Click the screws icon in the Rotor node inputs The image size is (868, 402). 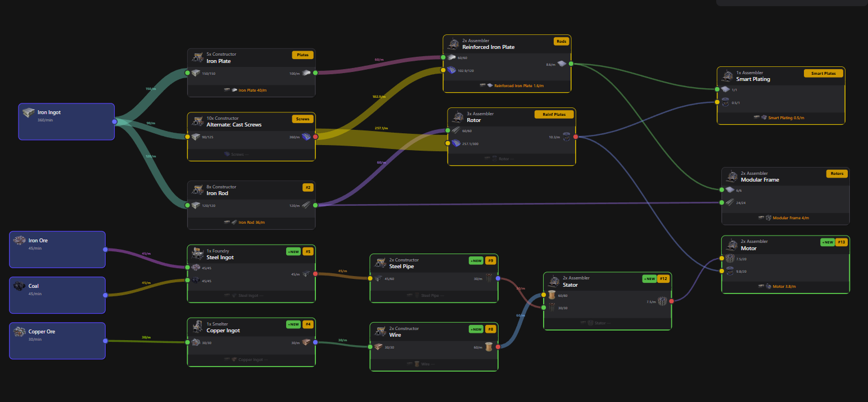point(455,143)
